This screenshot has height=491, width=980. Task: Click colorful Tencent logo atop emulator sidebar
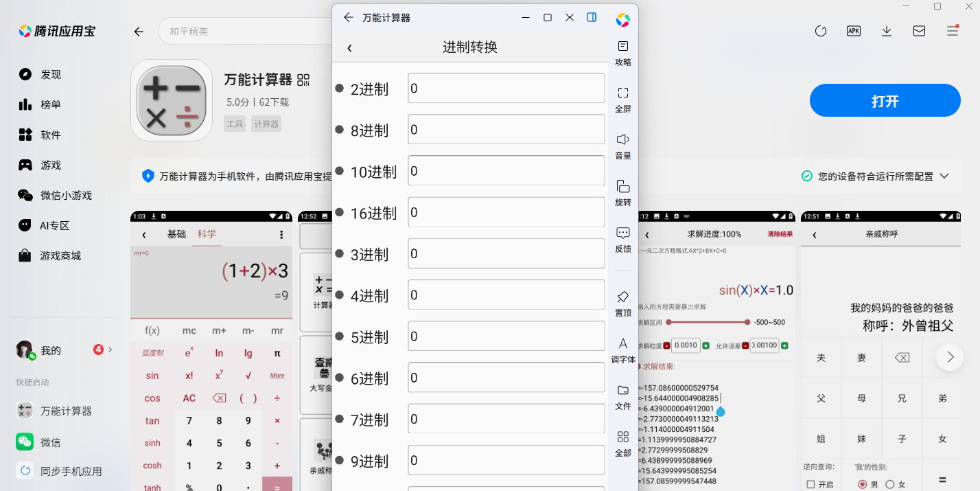(x=622, y=20)
